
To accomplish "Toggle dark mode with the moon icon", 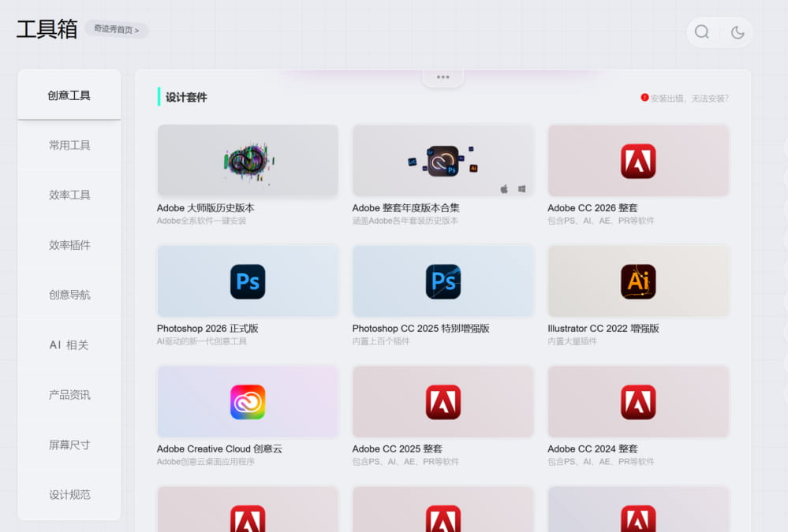I will (738, 32).
